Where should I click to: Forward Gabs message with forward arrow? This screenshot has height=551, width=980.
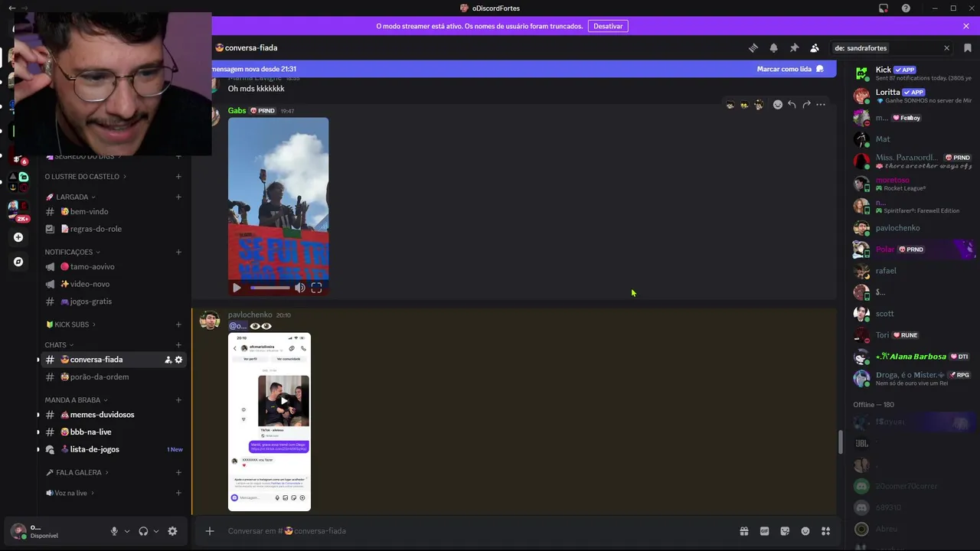pyautogui.click(x=806, y=105)
